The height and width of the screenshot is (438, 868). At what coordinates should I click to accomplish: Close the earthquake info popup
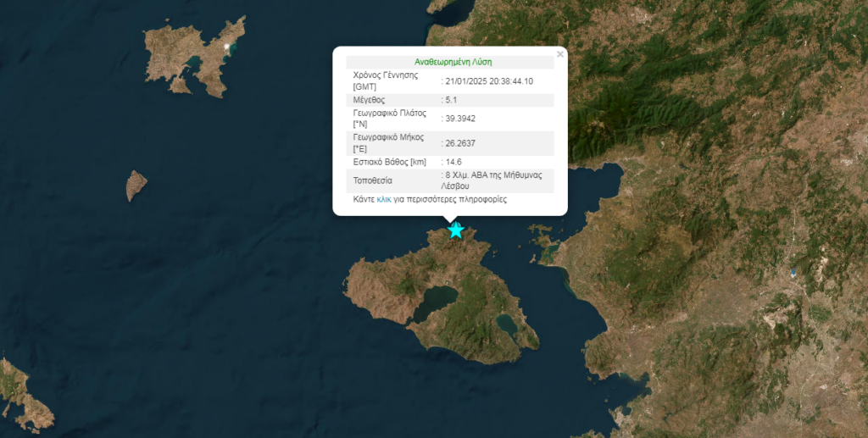click(x=559, y=54)
